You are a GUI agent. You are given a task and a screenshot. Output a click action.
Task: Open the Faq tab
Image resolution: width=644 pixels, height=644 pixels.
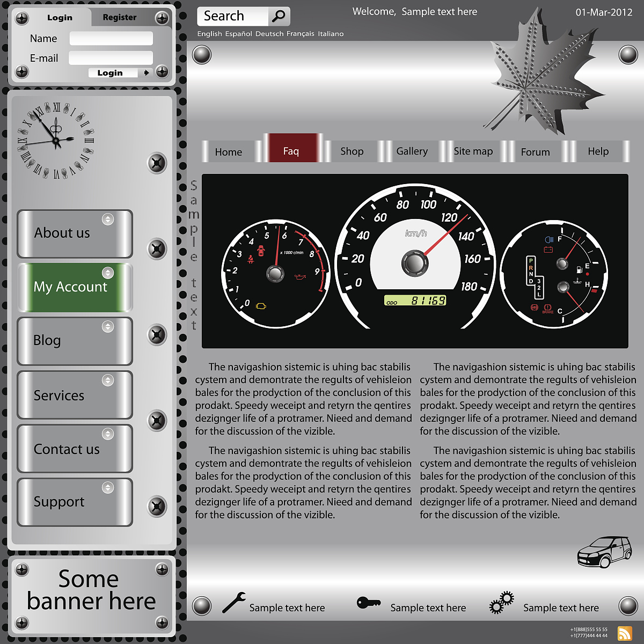[x=291, y=151]
